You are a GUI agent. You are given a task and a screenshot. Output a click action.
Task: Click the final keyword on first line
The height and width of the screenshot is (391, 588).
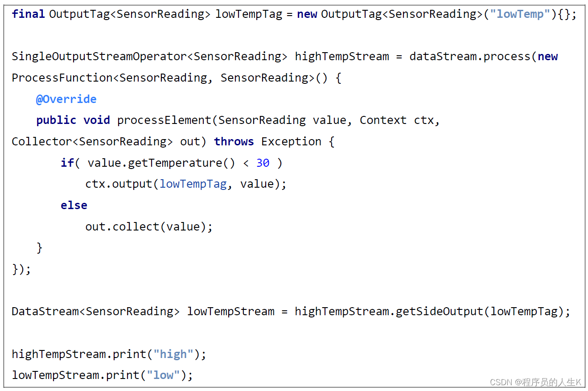tap(28, 14)
